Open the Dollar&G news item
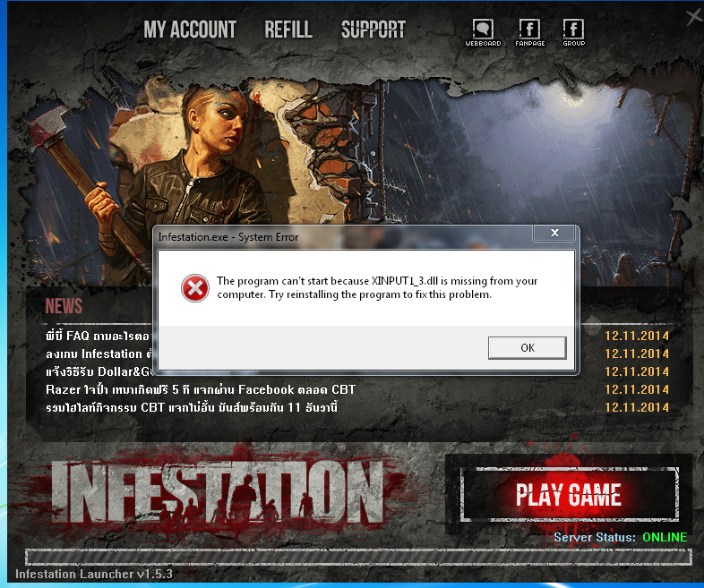This screenshot has height=588, width=704. [x=99, y=371]
